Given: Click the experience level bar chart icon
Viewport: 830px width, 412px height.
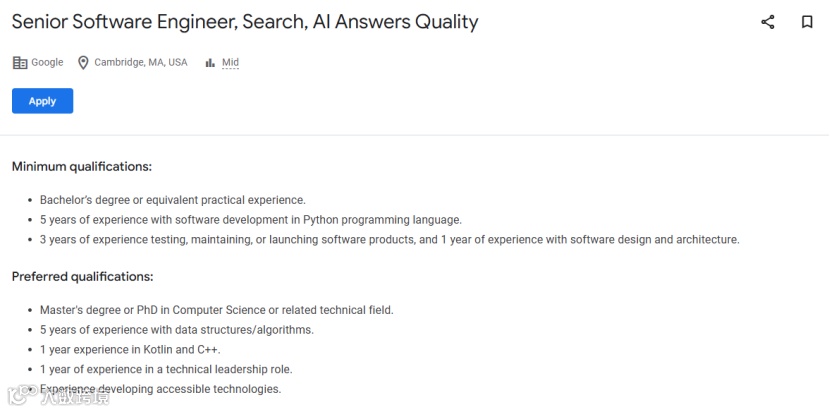Looking at the screenshot, I should pyautogui.click(x=210, y=62).
